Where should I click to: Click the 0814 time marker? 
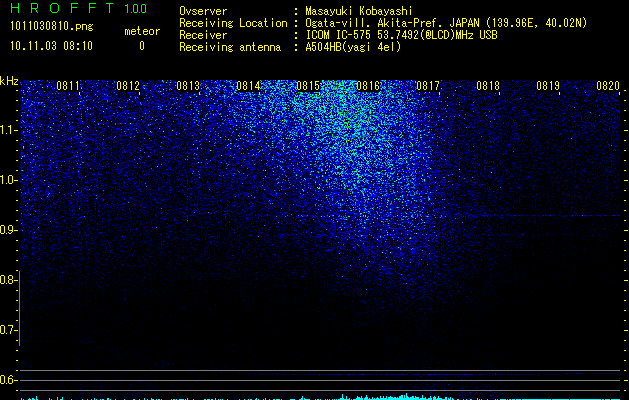tap(248, 86)
